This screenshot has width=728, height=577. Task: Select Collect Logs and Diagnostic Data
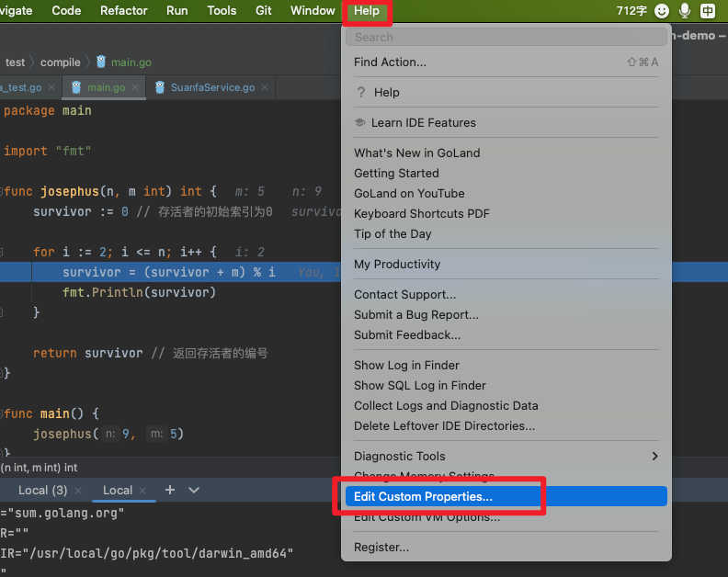click(506, 406)
